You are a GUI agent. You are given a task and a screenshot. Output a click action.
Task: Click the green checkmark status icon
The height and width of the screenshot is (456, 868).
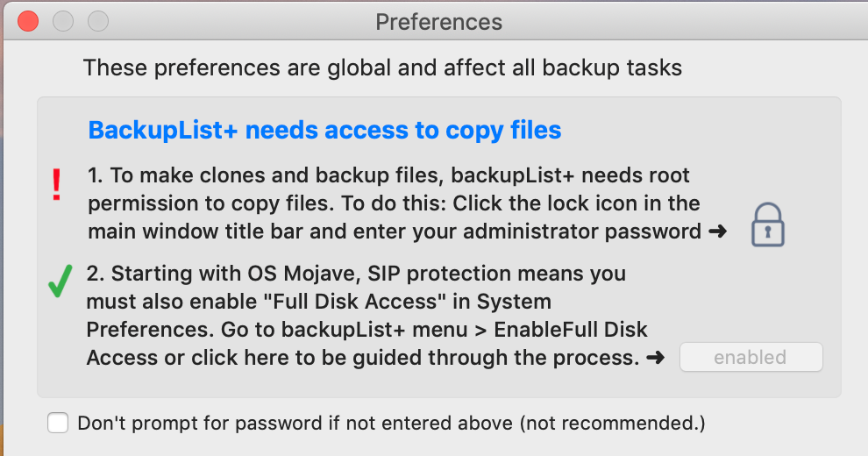60,282
